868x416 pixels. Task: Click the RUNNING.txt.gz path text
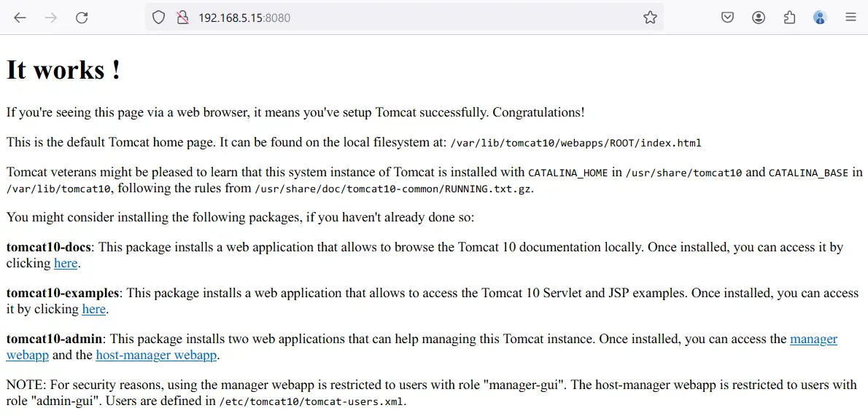coord(488,189)
